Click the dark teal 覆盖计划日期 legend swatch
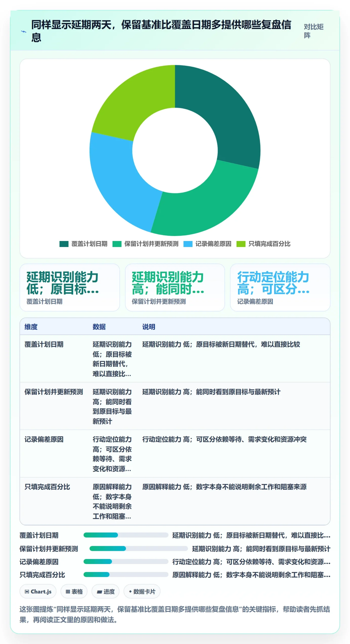 [x=64, y=244]
